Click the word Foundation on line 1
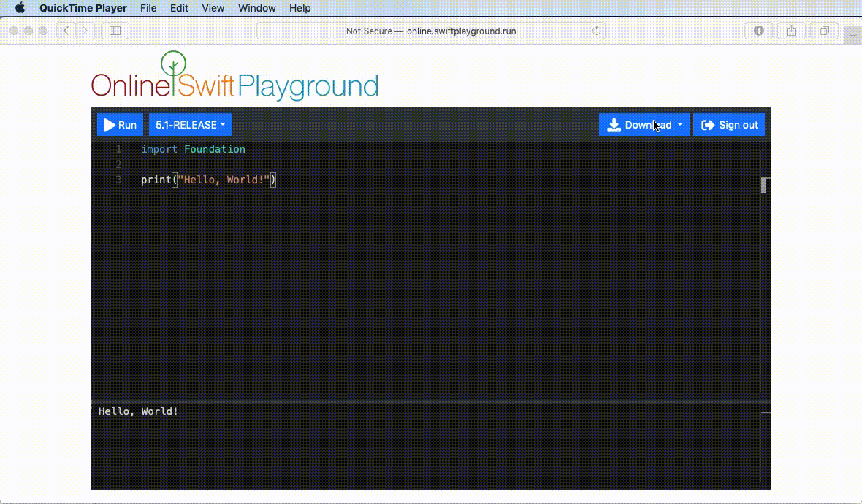862x504 pixels. pos(214,149)
